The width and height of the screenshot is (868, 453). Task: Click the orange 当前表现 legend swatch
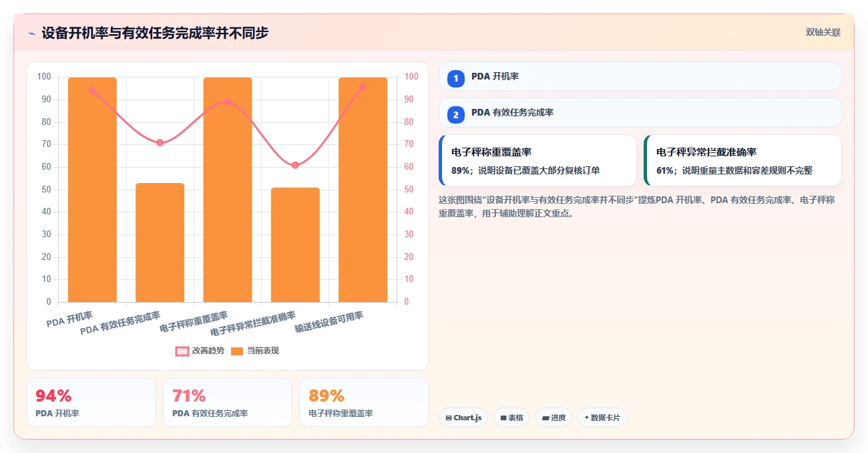(x=237, y=351)
